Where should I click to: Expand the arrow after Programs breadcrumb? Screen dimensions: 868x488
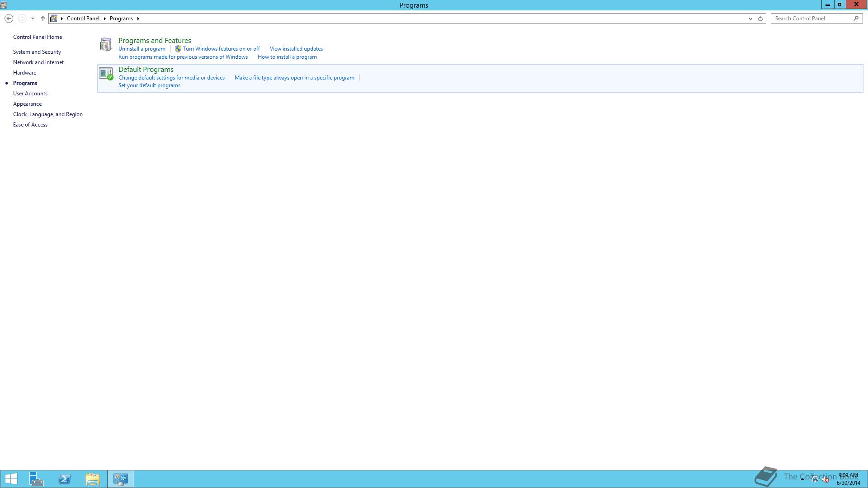point(138,19)
